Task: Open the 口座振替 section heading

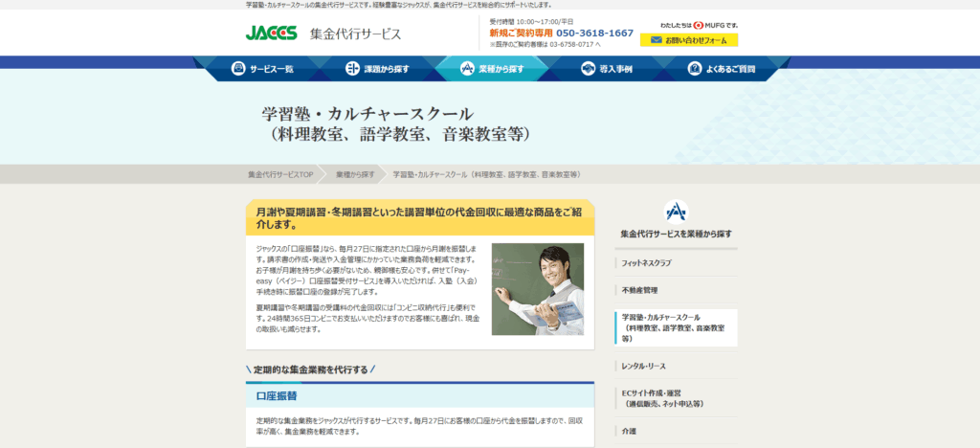Action: [x=277, y=395]
